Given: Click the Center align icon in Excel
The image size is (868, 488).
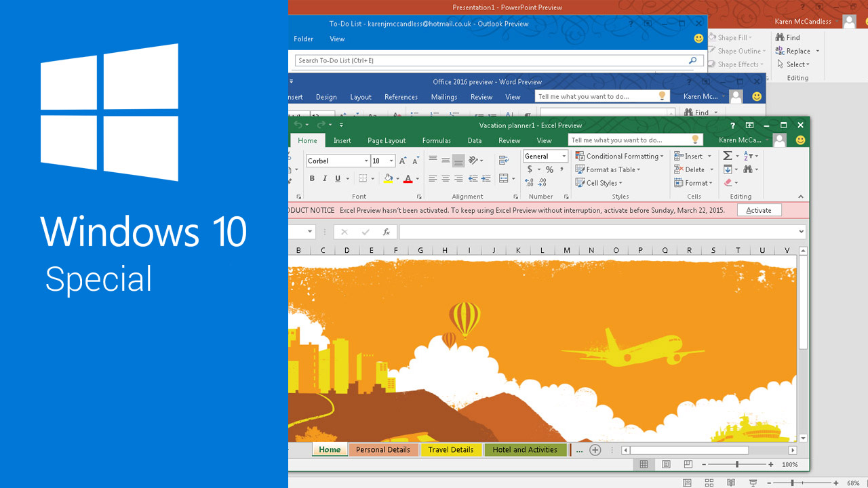Looking at the screenshot, I should point(446,179).
